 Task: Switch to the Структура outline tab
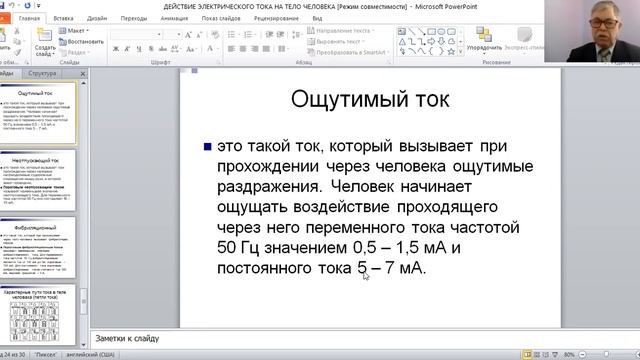[x=42, y=73]
